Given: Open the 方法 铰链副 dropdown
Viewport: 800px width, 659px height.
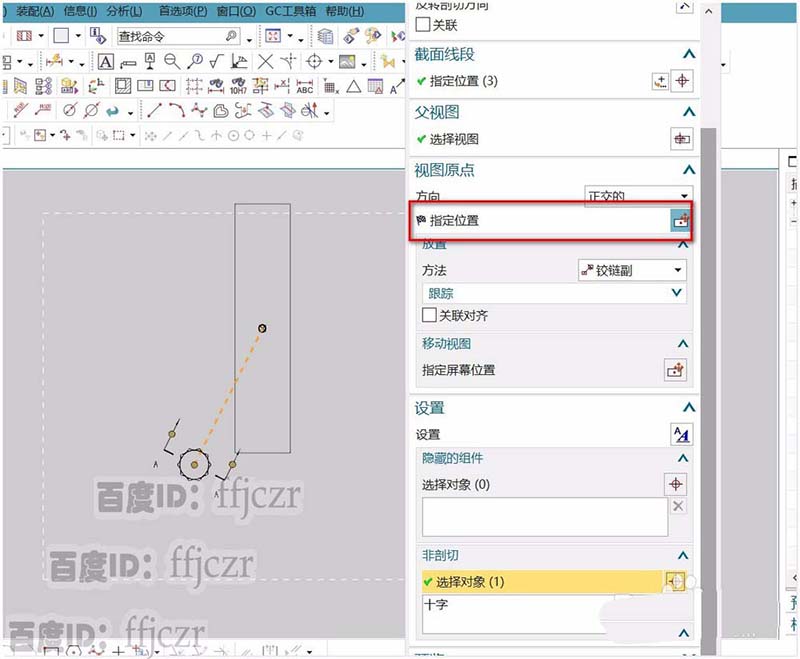Looking at the screenshot, I should pos(632,270).
